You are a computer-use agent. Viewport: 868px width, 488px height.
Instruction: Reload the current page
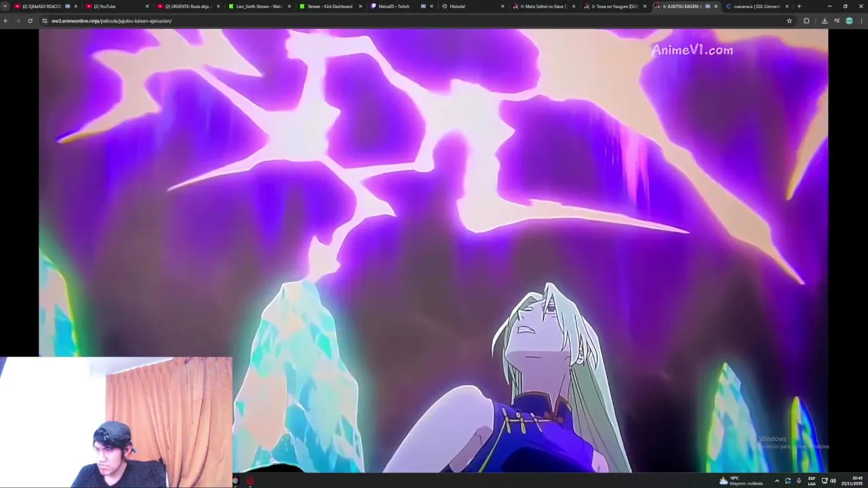point(30,20)
